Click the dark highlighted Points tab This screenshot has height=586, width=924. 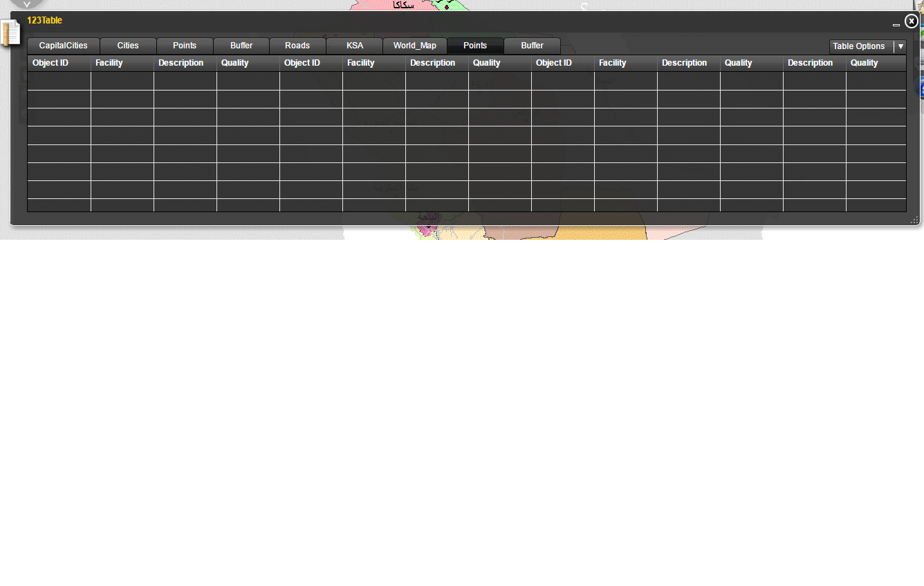[475, 46]
